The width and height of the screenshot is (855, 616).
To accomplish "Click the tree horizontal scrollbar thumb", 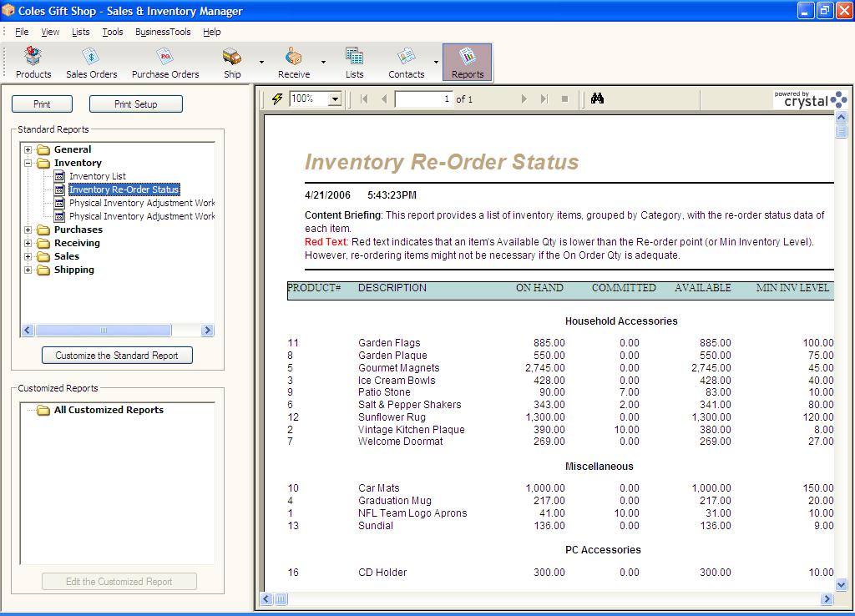I will point(104,330).
